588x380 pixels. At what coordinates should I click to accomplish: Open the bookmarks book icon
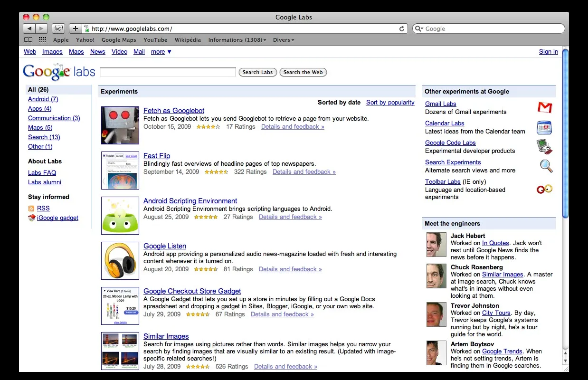click(x=28, y=40)
